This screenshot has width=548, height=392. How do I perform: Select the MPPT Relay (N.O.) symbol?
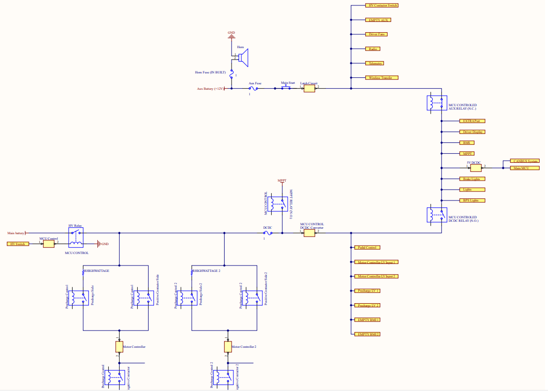[x=278, y=204]
